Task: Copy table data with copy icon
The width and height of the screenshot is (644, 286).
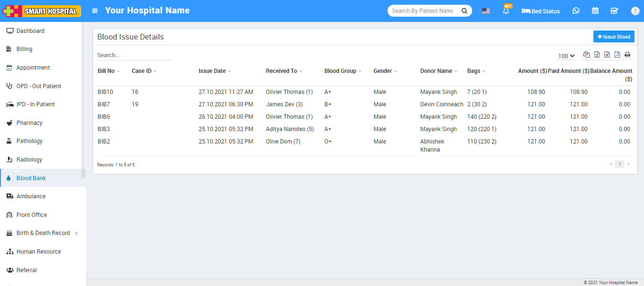Action: [x=587, y=55]
